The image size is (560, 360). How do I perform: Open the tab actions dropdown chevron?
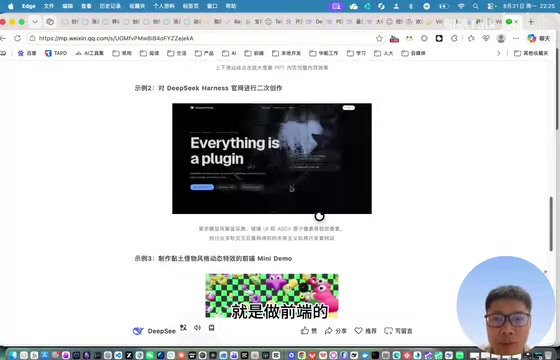pos(35,22)
